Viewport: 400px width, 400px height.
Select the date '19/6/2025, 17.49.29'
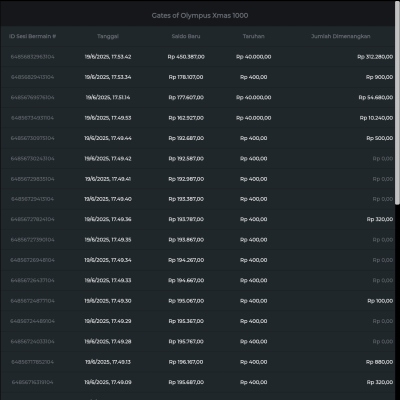(108, 321)
